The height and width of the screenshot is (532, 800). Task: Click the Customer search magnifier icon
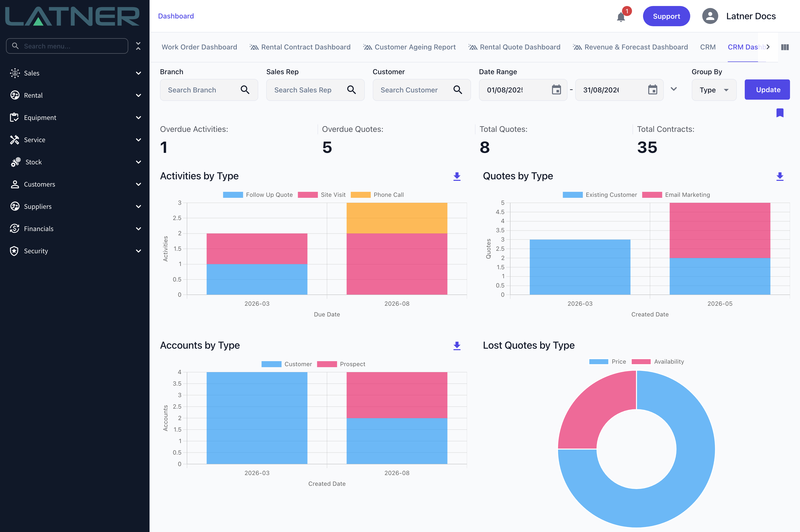pyautogui.click(x=458, y=90)
